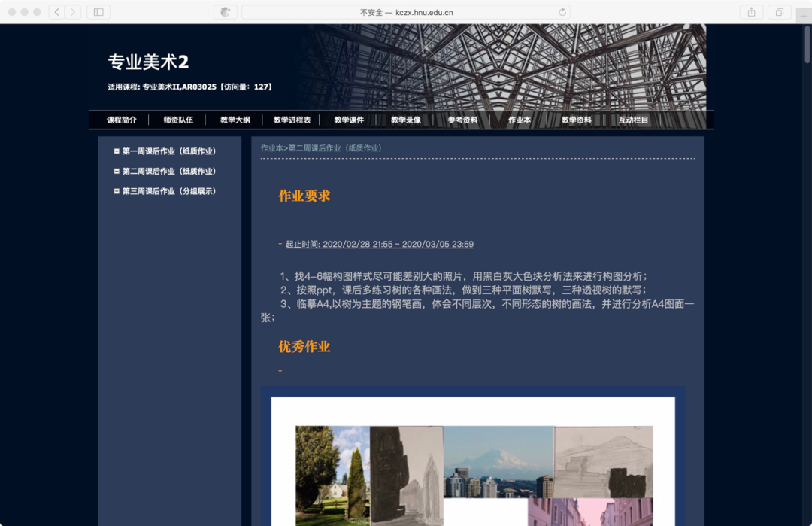Click the excellent homework sample image
The image size is (812, 526).
click(473, 467)
